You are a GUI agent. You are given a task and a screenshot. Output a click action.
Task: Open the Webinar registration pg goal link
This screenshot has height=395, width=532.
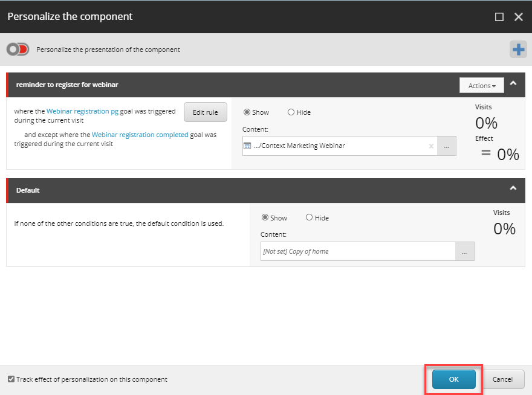[82, 111]
